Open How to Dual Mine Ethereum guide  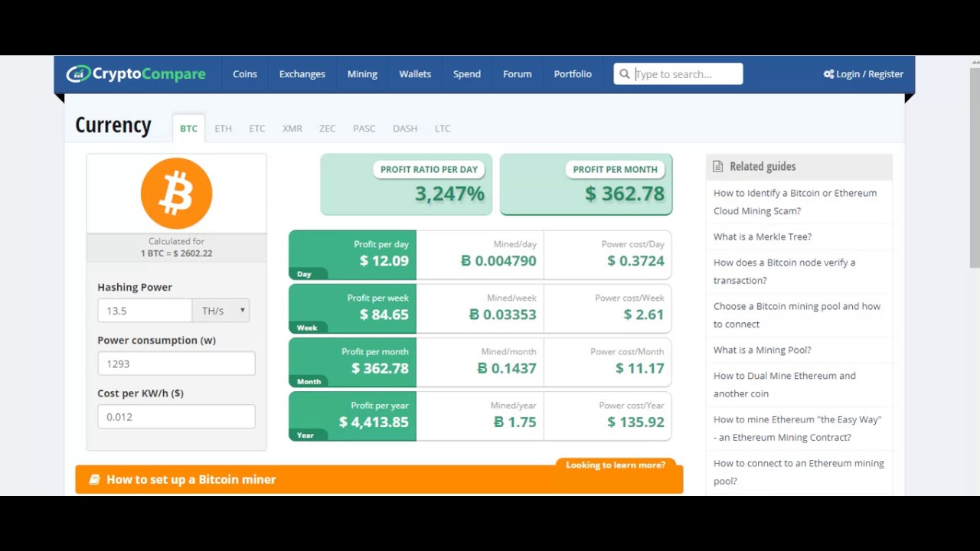click(x=784, y=384)
